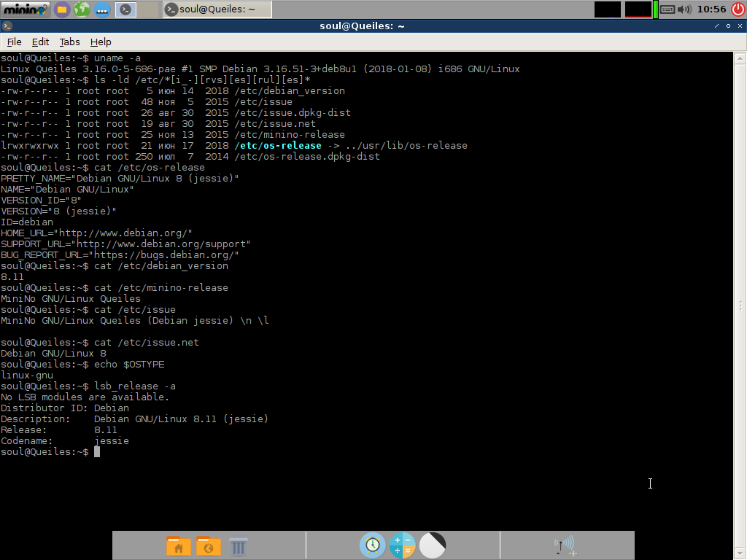Viewport: 747px width, 560px height.
Task: Open the volume control speaker icon
Action: tap(684, 9)
